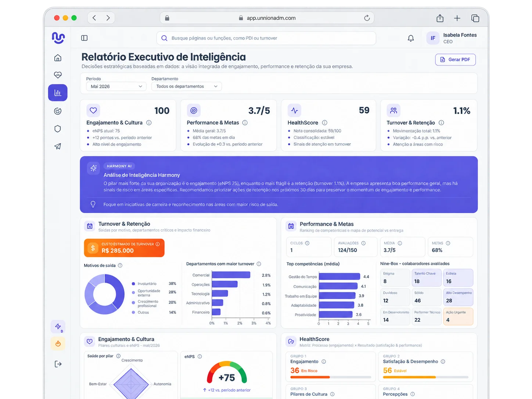532x399 pixels.
Task: Select the Estrela nine-box cell
Action: 458,278
